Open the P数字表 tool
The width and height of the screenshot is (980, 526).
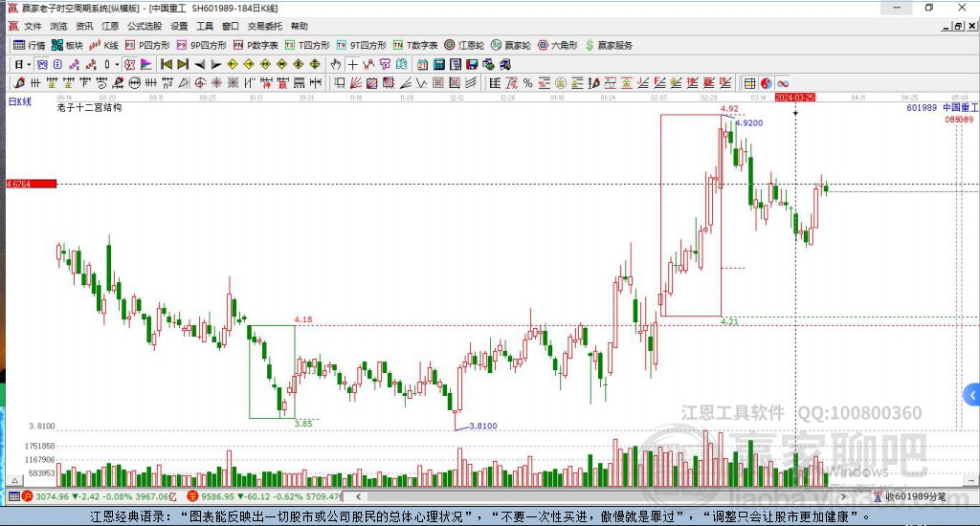(256, 45)
